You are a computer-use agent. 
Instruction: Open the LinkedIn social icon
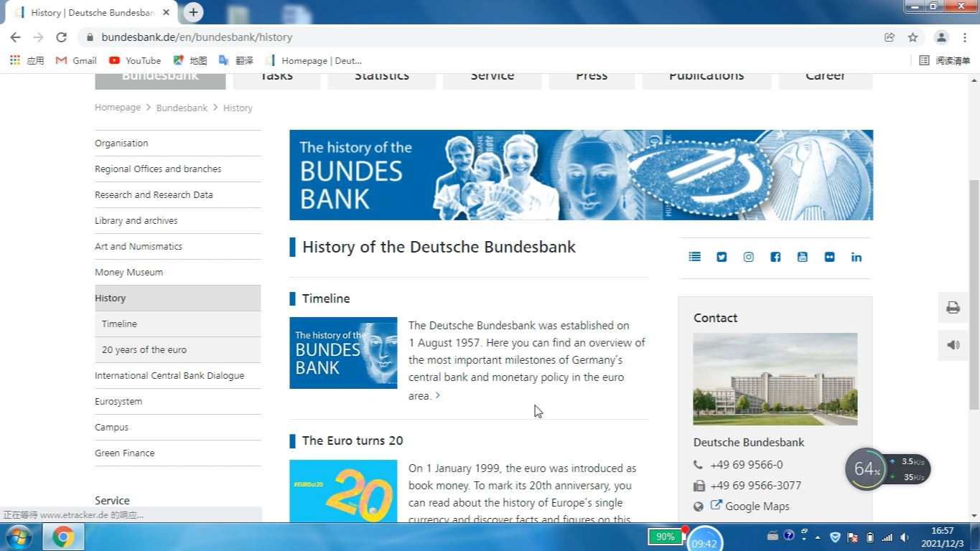[x=857, y=257]
